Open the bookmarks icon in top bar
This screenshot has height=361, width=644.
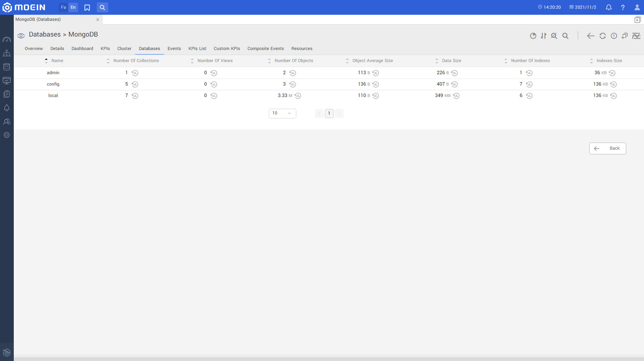click(87, 7)
